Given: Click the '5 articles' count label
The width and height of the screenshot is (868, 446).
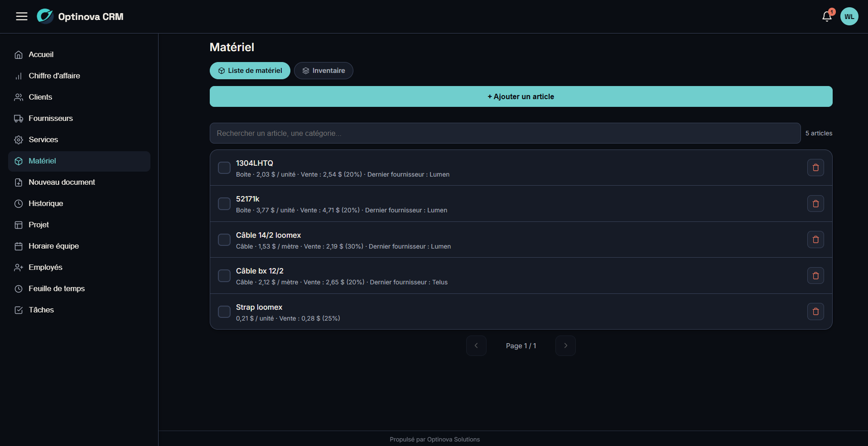Looking at the screenshot, I should [819, 133].
